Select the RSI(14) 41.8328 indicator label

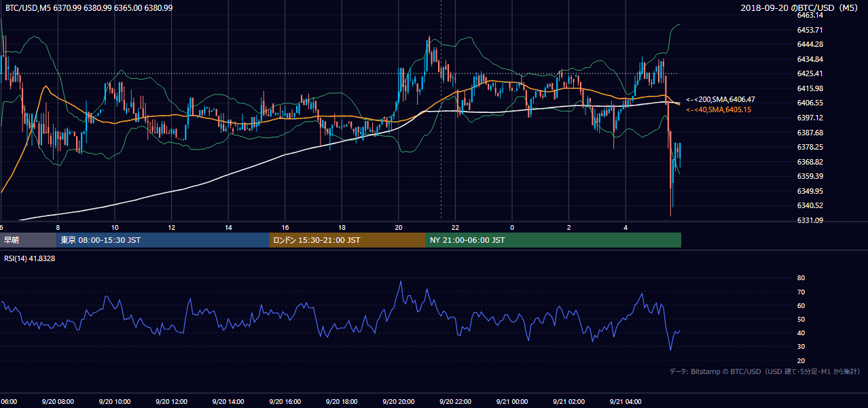(30, 258)
